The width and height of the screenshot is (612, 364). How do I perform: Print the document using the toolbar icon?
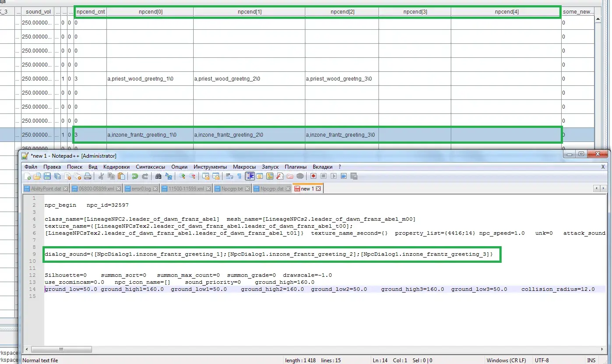click(88, 176)
